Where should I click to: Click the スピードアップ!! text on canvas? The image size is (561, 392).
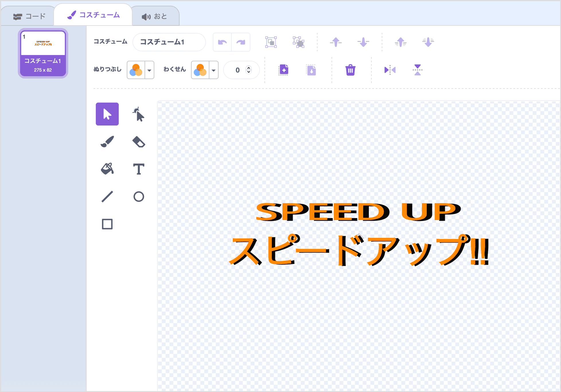[359, 250]
